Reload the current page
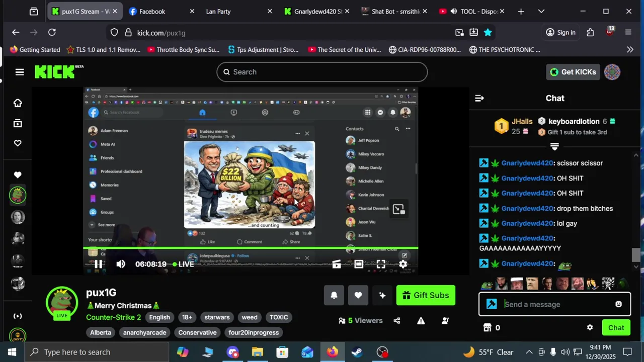The height and width of the screenshot is (362, 644). click(x=52, y=33)
